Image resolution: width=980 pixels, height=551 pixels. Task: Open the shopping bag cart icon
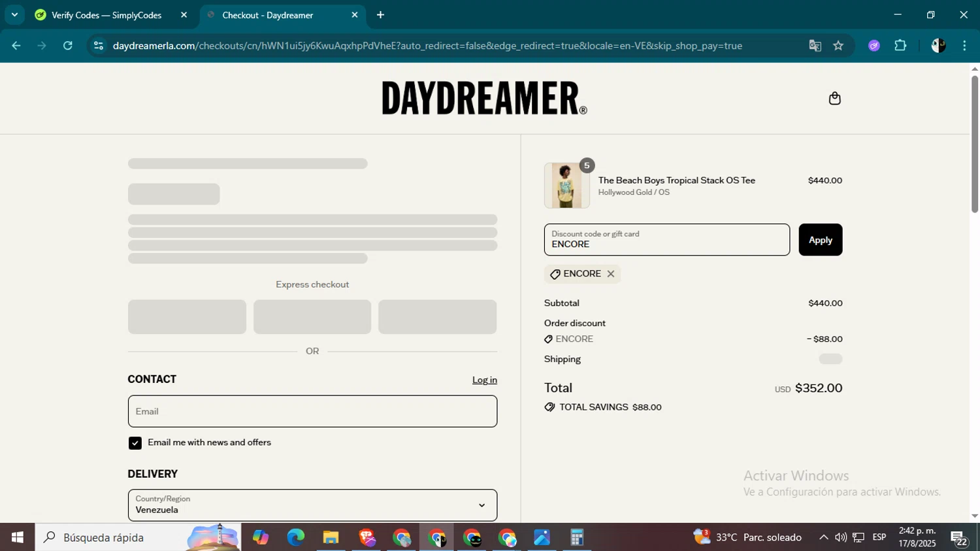834,99
